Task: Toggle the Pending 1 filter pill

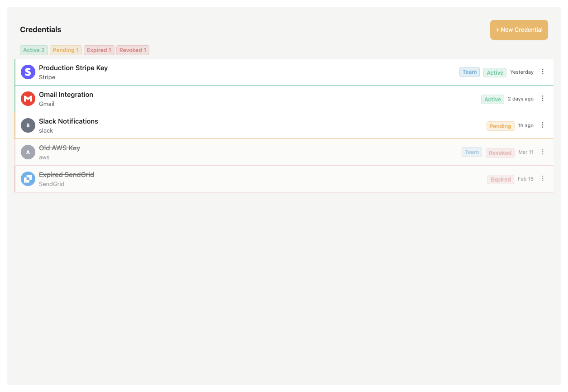Action: click(x=66, y=50)
